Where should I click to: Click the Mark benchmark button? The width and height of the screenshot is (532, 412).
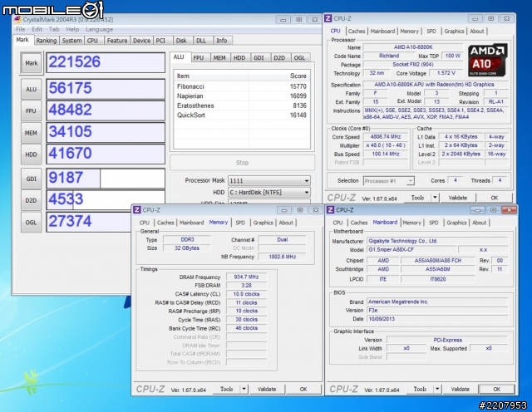[32, 63]
